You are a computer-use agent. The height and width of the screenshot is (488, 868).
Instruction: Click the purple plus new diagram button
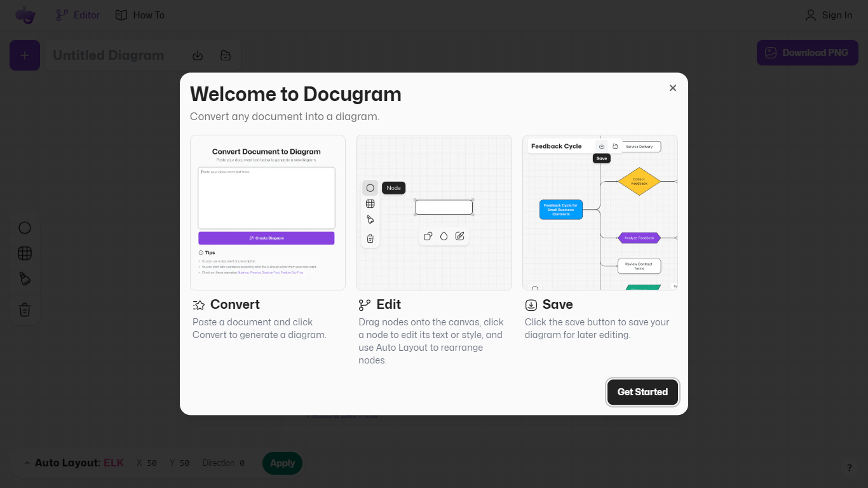pos(25,55)
